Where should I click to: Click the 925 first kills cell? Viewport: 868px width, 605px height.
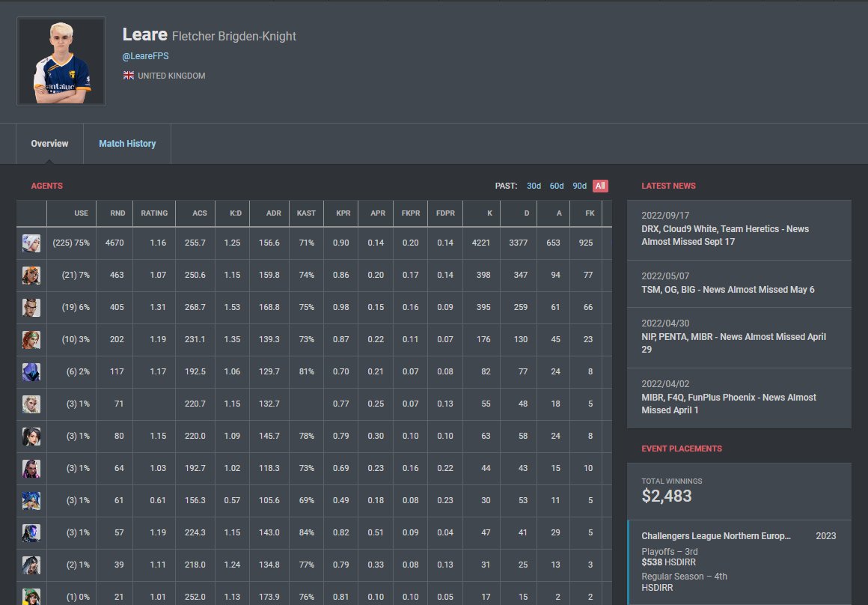tap(586, 243)
